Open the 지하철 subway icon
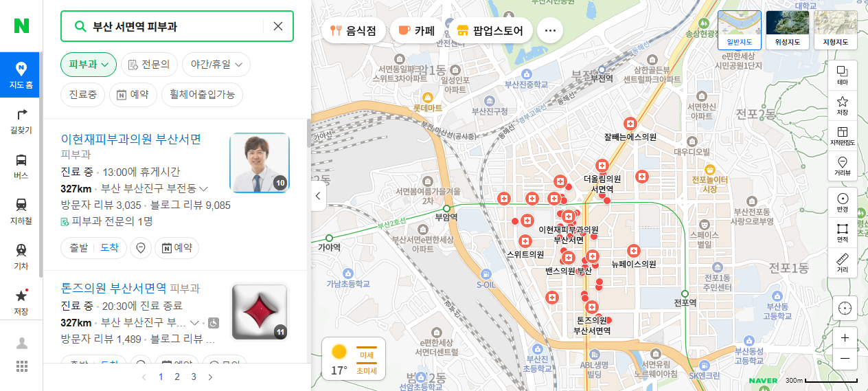 click(x=21, y=212)
